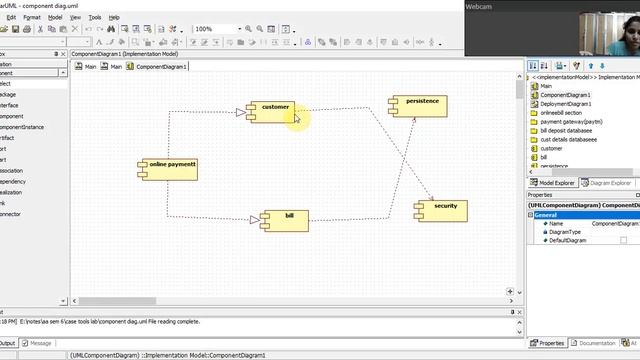Switch to the Documentation tab
Screen dimensions: 640x360
pos(593,343)
